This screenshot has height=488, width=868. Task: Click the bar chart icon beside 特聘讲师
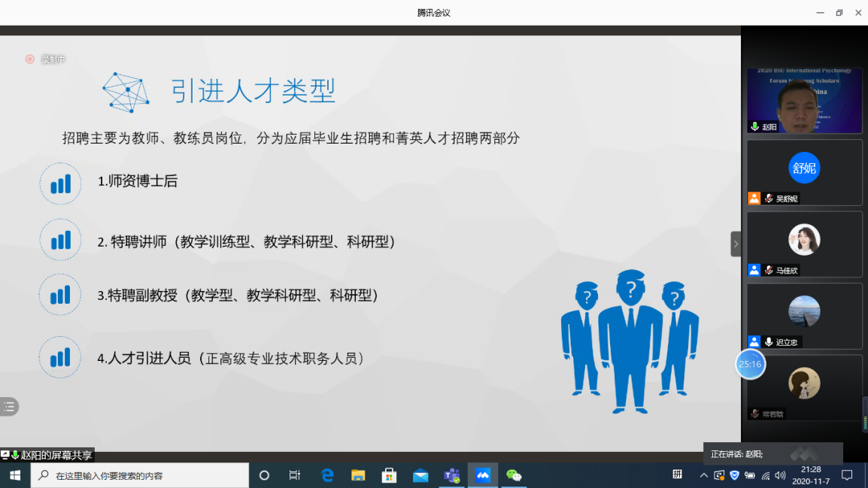(60, 240)
